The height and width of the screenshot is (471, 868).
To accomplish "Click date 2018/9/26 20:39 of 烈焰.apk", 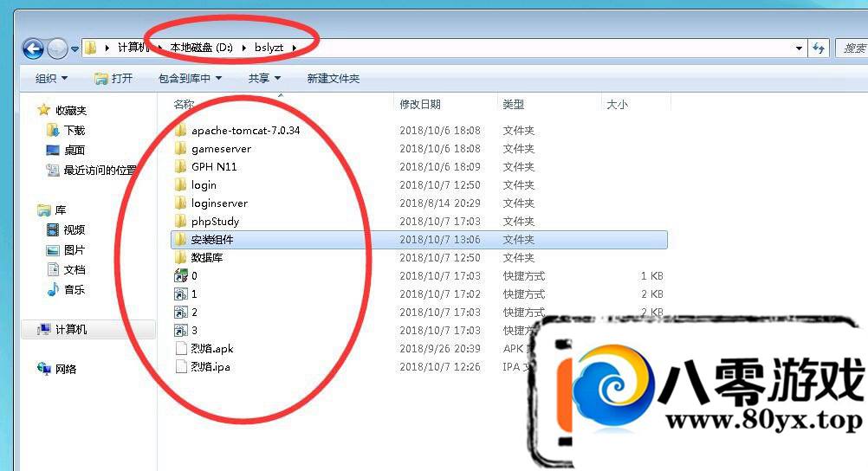I will [440, 349].
